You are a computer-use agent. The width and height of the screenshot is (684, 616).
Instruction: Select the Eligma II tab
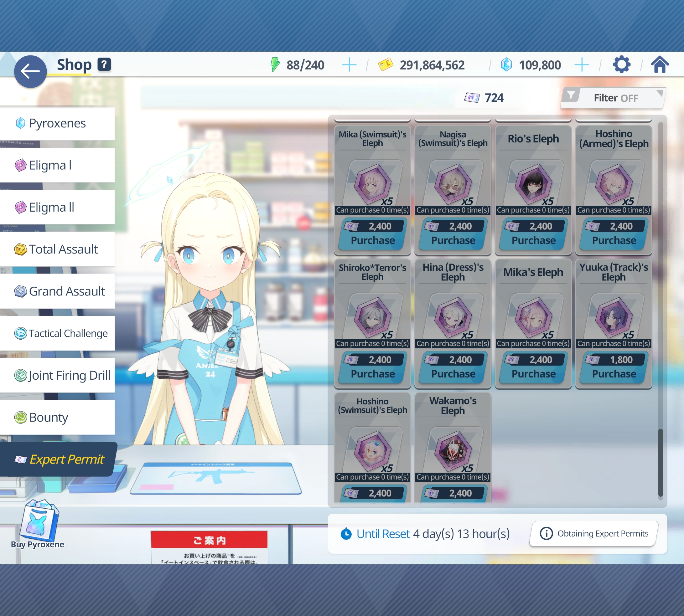(57, 207)
